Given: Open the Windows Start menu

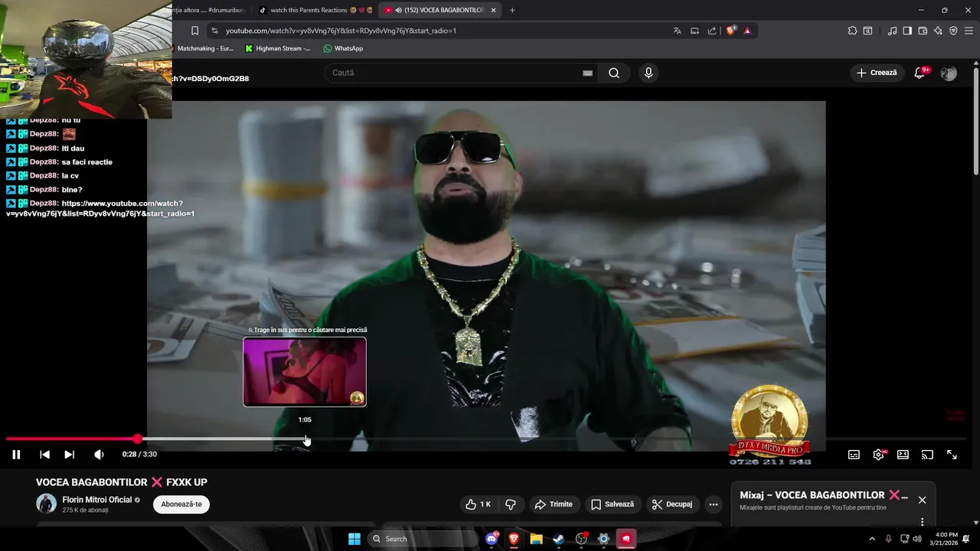Looking at the screenshot, I should (x=354, y=539).
